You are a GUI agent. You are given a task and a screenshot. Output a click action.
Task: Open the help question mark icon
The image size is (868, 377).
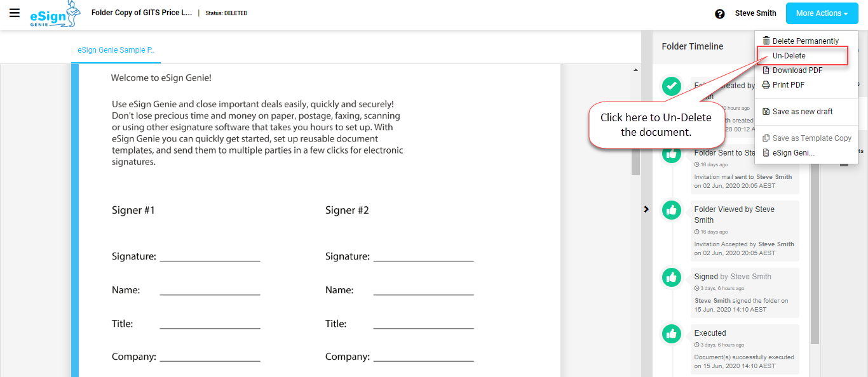point(720,14)
